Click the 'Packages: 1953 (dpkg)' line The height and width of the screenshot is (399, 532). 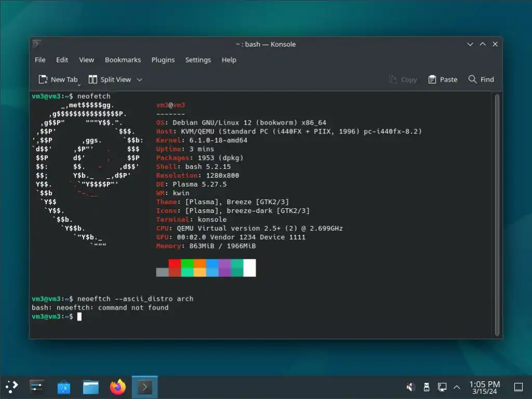[199, 158]
